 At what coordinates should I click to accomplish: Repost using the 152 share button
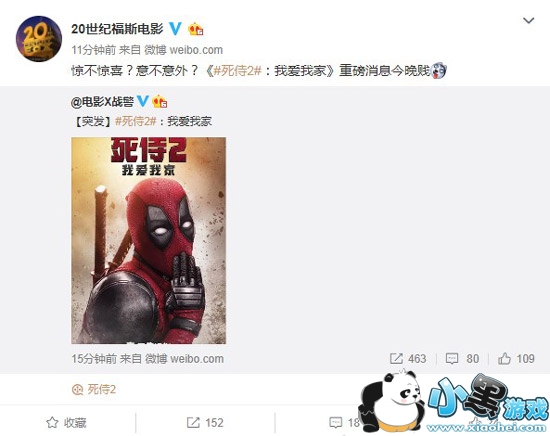click(205, 423)
